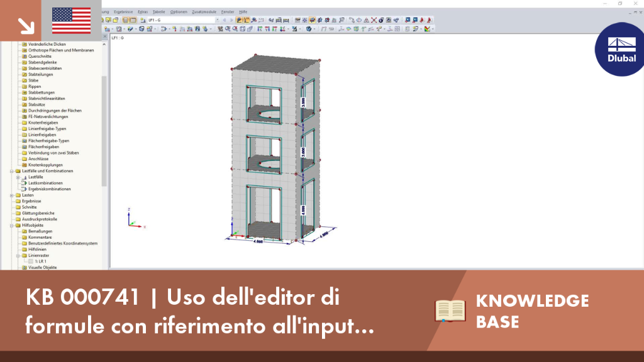Go to next load case arrow
Screen dimensions: 644x362
click(231, 20)
